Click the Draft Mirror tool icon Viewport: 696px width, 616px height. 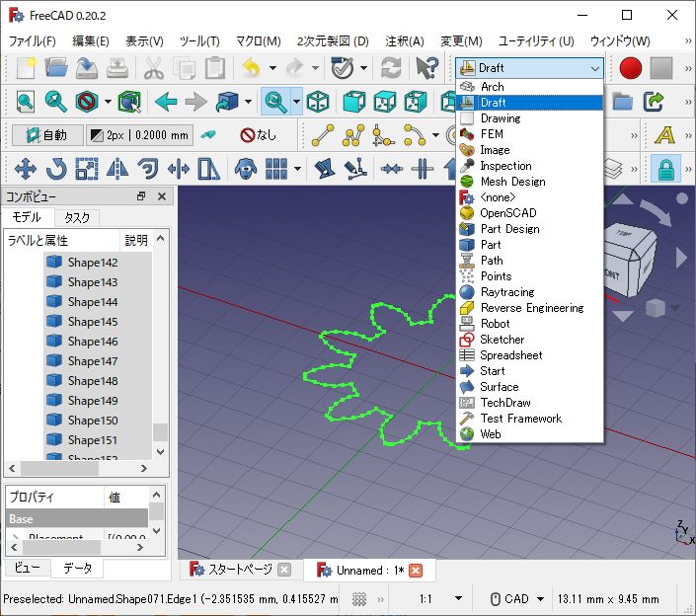pos(117,169)
